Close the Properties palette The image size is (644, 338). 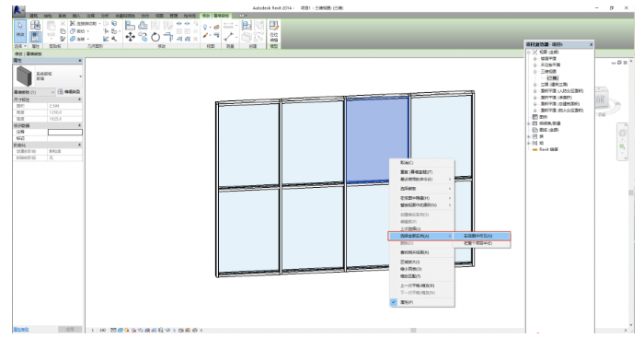pos(80,61)
